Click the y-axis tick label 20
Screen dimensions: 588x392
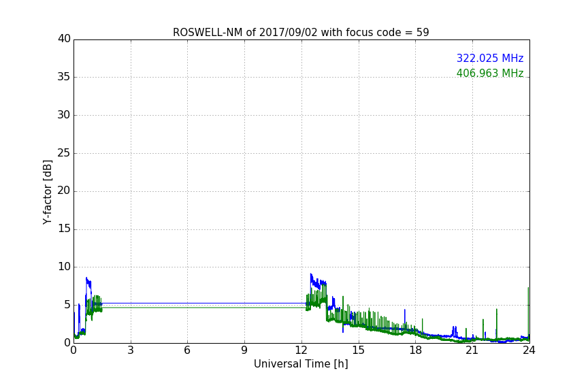coord(64,191)
